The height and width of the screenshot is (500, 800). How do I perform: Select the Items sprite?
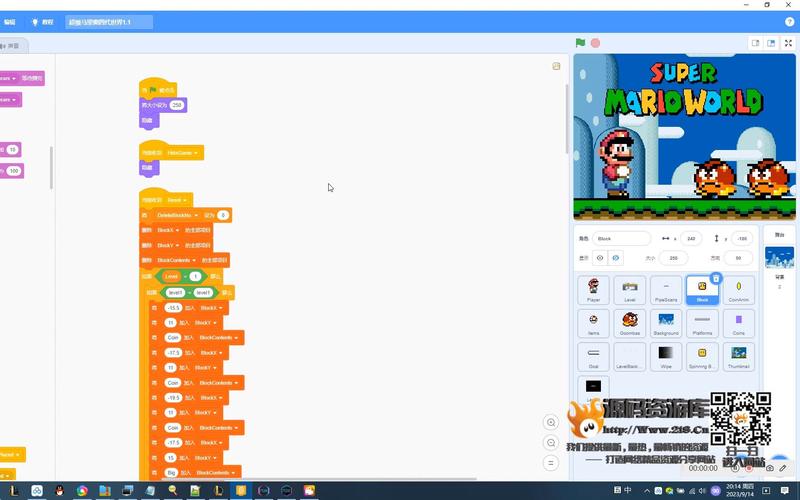pyautogui.click(x=593, y=323)
